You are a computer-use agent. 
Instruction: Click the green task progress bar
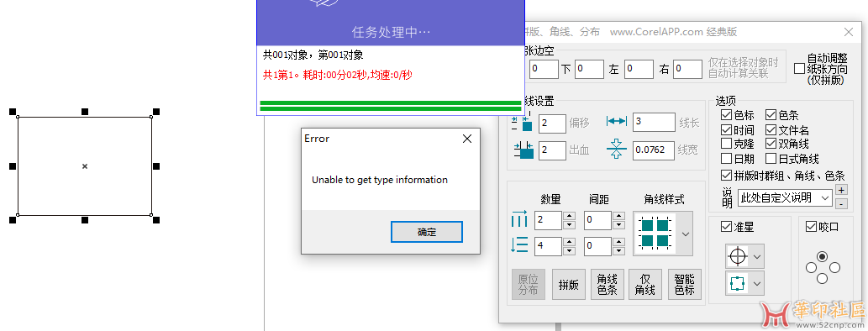click(390, 106)
